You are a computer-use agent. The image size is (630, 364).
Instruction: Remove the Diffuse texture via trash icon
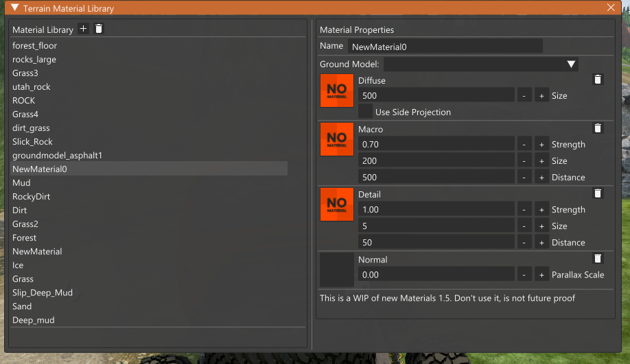click(598, 80)
